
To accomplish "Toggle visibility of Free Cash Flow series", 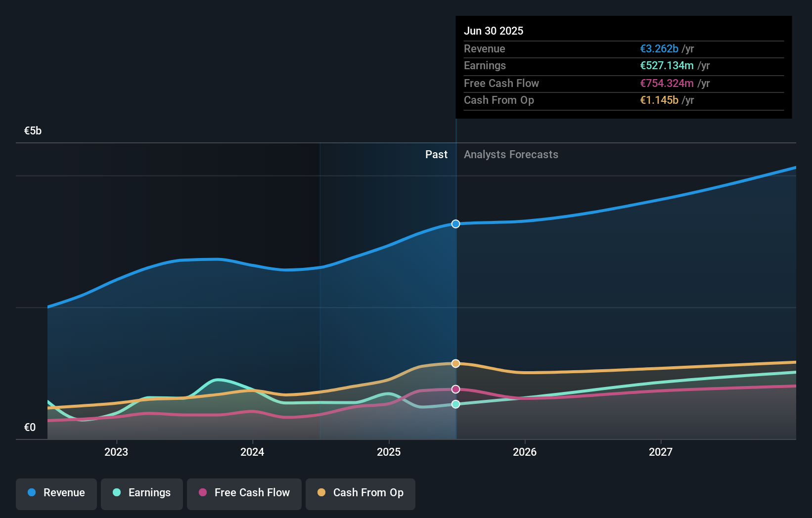I will click(x=244, y=494).
